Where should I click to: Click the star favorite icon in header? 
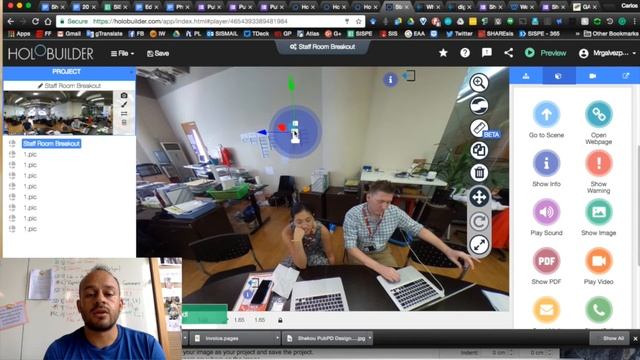point(443,53)
